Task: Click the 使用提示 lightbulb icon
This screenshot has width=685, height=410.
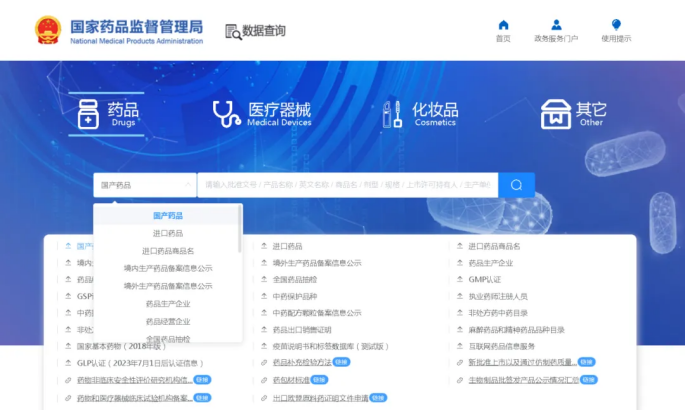Action: point(616,25)
